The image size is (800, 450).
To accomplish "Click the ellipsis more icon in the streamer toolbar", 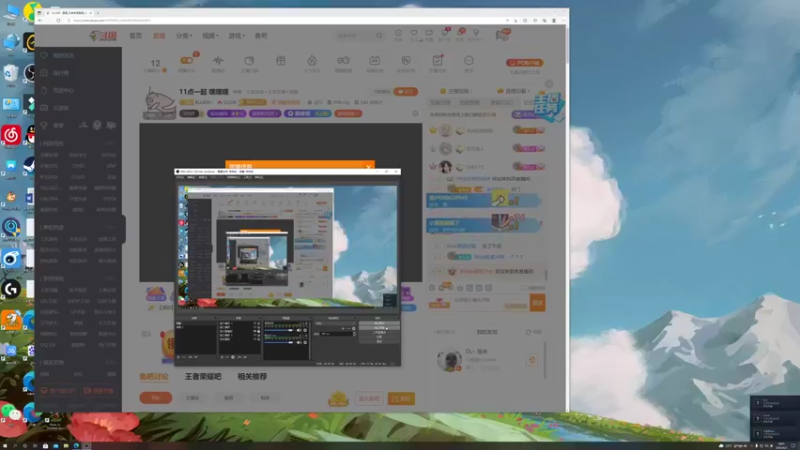I will coord(468,61).
